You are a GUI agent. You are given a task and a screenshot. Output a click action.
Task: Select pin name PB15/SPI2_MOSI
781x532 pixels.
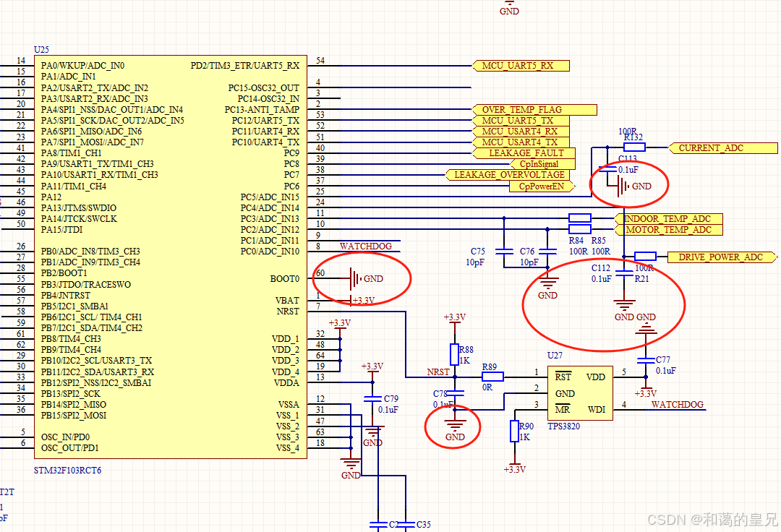73,416
